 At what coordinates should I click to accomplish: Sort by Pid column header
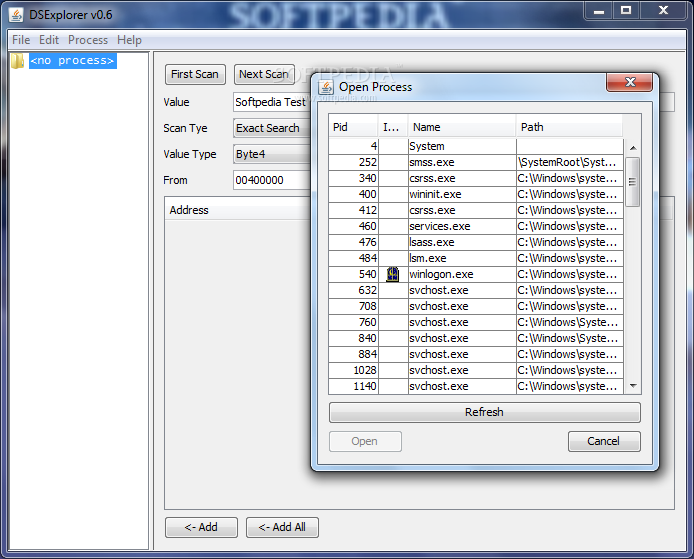tap(353, 127)
